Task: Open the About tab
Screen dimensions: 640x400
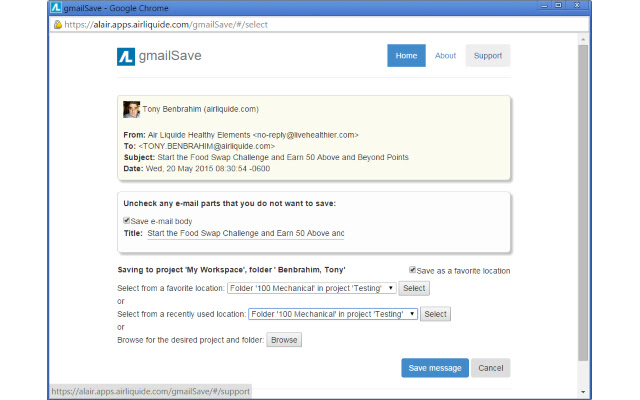Action: [x=445, y=56]
